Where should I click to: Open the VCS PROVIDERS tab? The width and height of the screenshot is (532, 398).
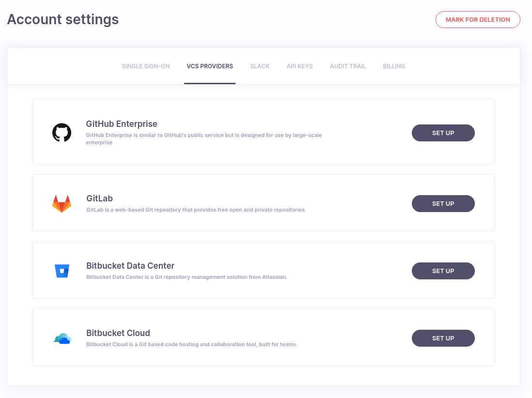click(x=209, y=66)
